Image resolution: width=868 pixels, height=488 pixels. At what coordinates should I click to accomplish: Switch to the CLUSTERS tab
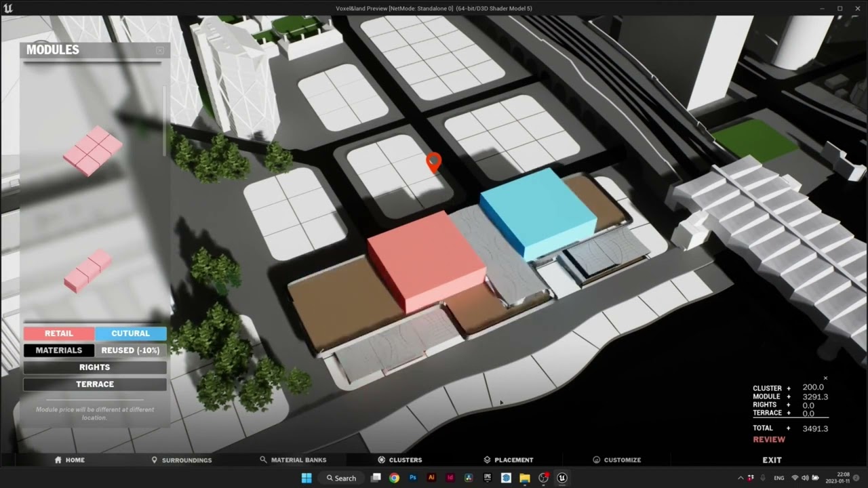(x=400, y=460)
